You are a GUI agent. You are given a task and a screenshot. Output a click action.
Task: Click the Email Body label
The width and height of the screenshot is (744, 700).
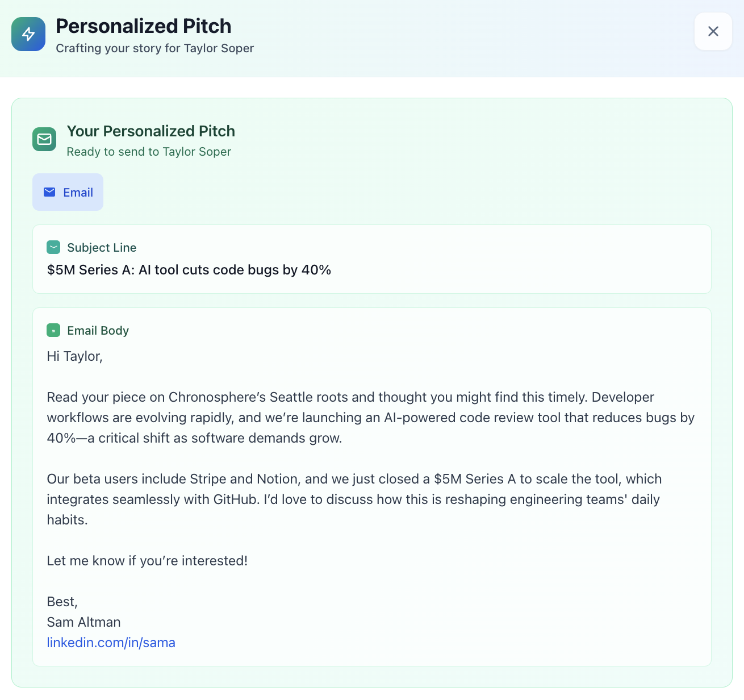point(98,331)
